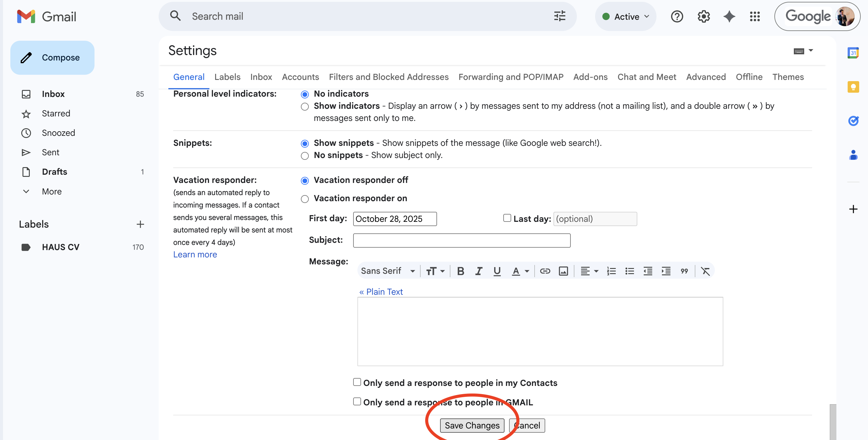This screenshot has height=440, width=868.
Task: Click the quote formatting icon
Action: pos(684,271)
